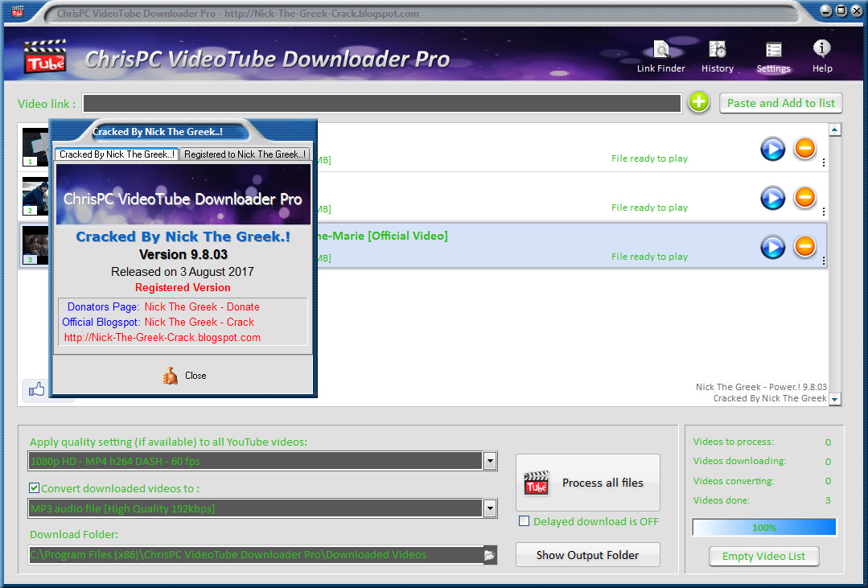Screen dimensions: 868x588
Task: Browse download folder with folder icon
Action: point(489,555)
